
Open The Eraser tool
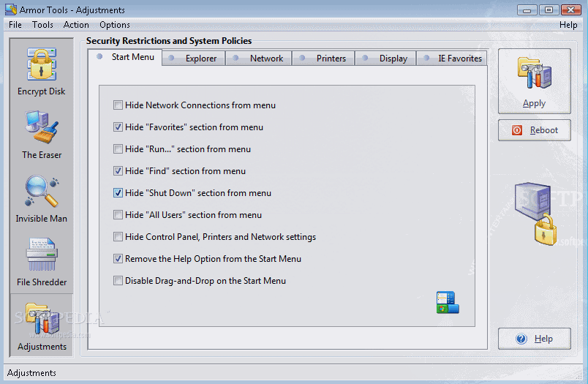click(x=41, y=135)
